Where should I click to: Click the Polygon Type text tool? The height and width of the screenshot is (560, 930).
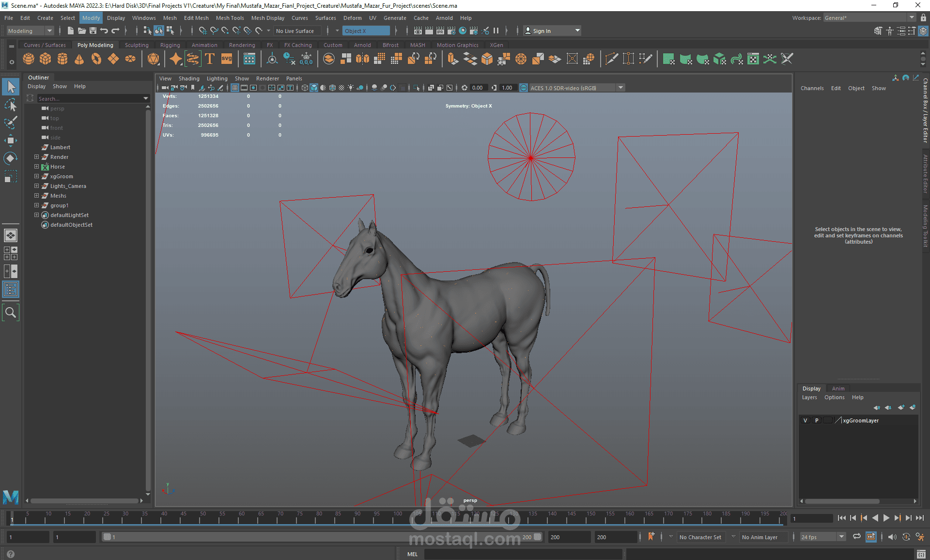pos(210,59)
